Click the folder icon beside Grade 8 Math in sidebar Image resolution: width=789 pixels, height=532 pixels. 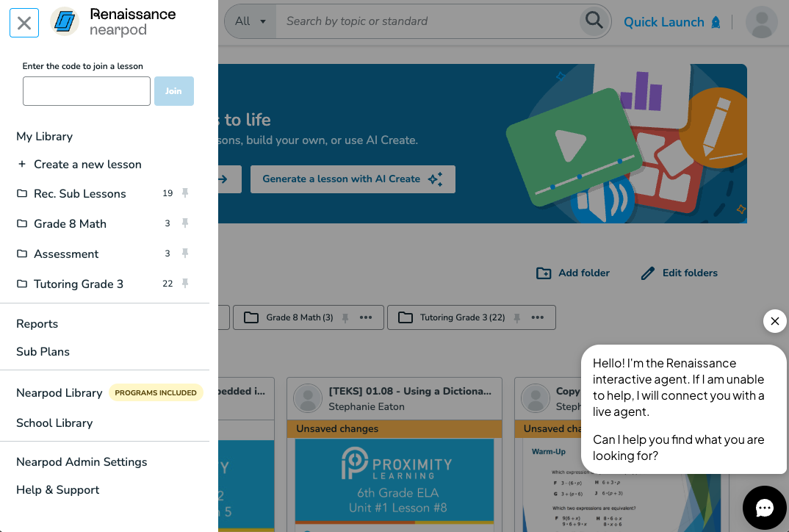(21, 223)
